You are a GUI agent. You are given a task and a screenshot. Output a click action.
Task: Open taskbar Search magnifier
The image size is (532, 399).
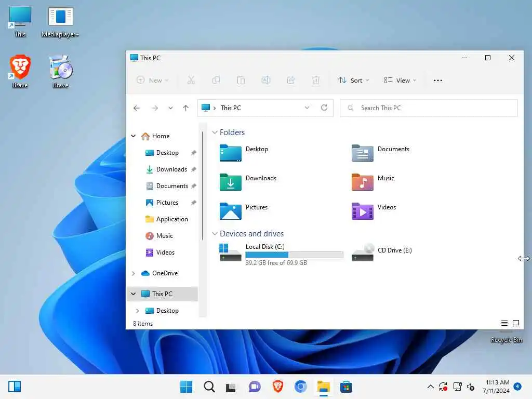click(x=209, y=387)
